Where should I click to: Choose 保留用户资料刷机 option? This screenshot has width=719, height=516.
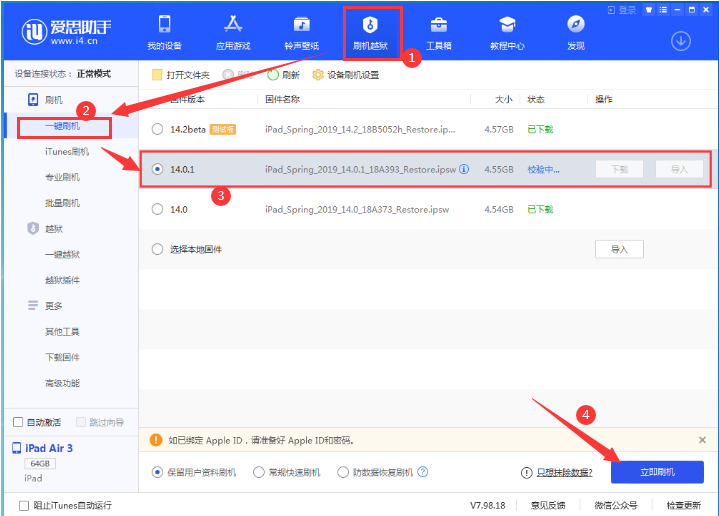pos(157,472)
